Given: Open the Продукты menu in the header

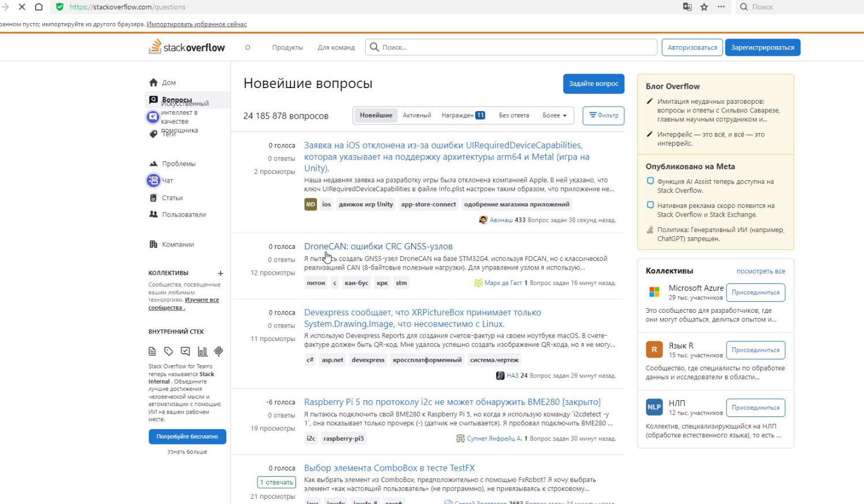Looking at the screenshot, I should click(287, 48).
